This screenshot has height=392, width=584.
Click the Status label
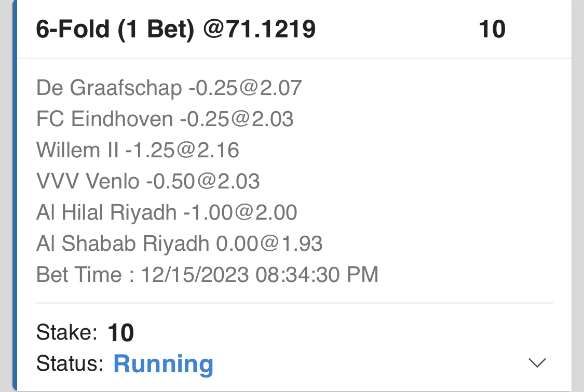(70, 364)
